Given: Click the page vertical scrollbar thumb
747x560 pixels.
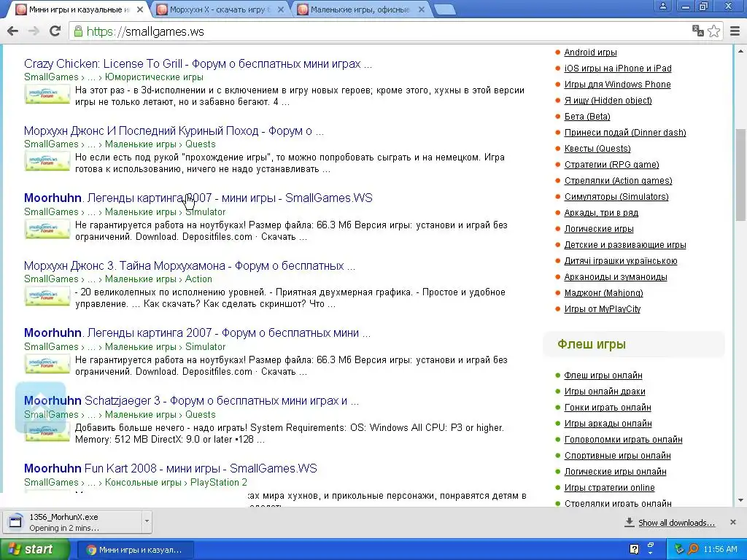Looking at the screenshot, I should pos(741,174).
